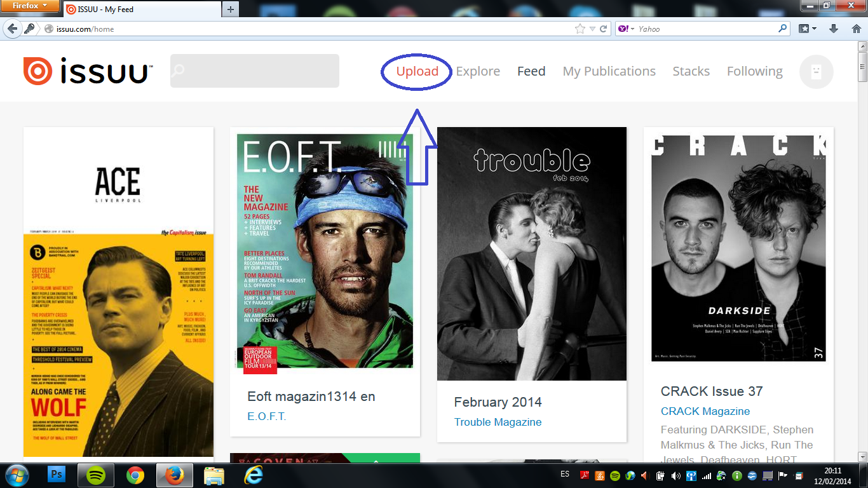This screenshot has width=868, height=488.
Task: Open the Downloads arrow button
Action: coord(834,29)
